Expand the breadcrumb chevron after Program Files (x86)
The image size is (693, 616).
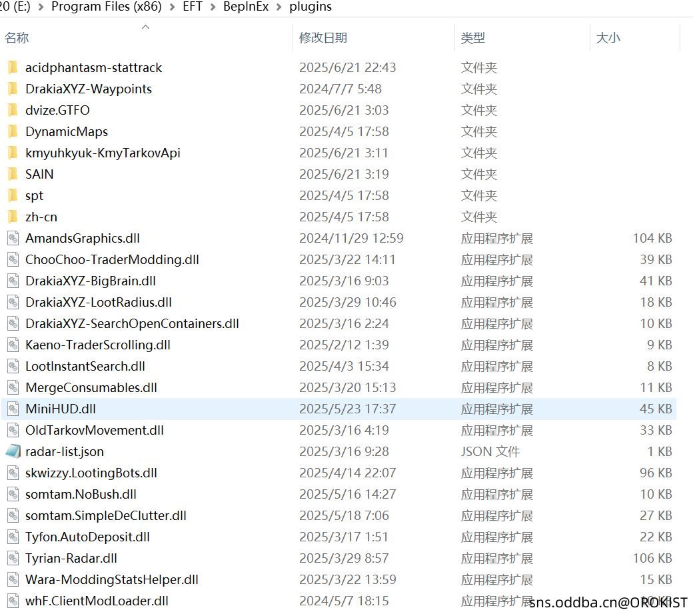tap(173, 7)
